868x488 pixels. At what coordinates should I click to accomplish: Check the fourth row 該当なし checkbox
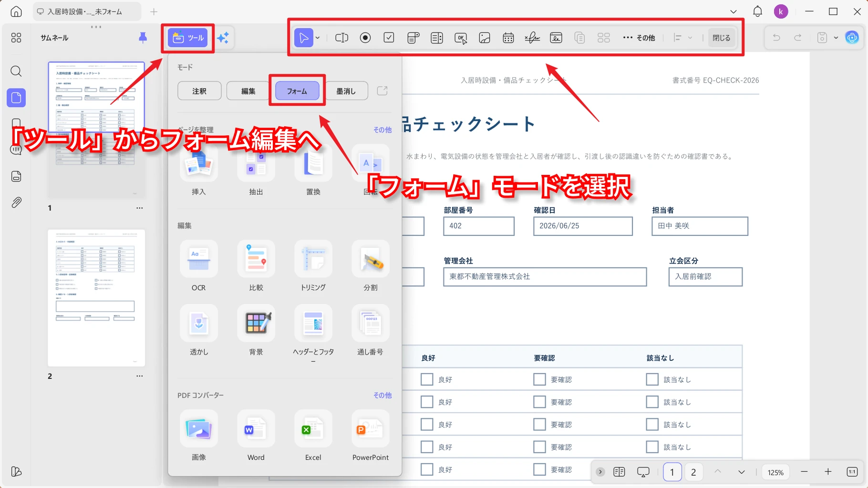tap(652, 447)
